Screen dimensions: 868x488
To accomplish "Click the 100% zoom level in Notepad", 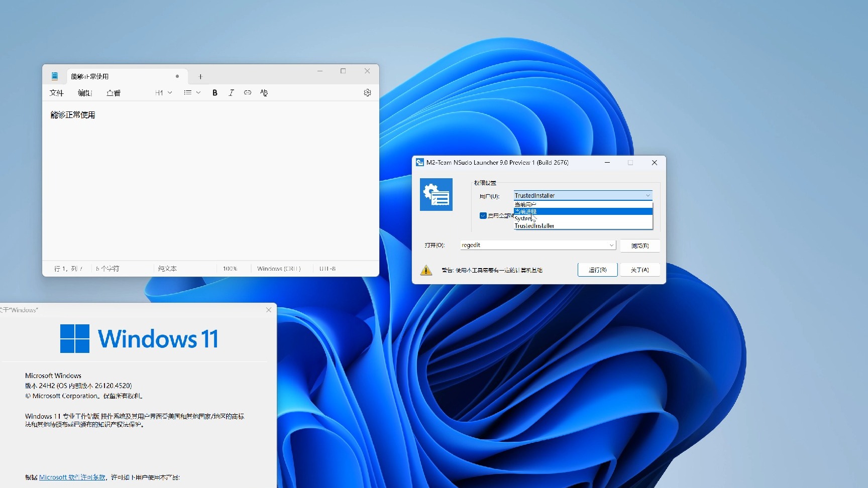I will click(x=230, y=269).
